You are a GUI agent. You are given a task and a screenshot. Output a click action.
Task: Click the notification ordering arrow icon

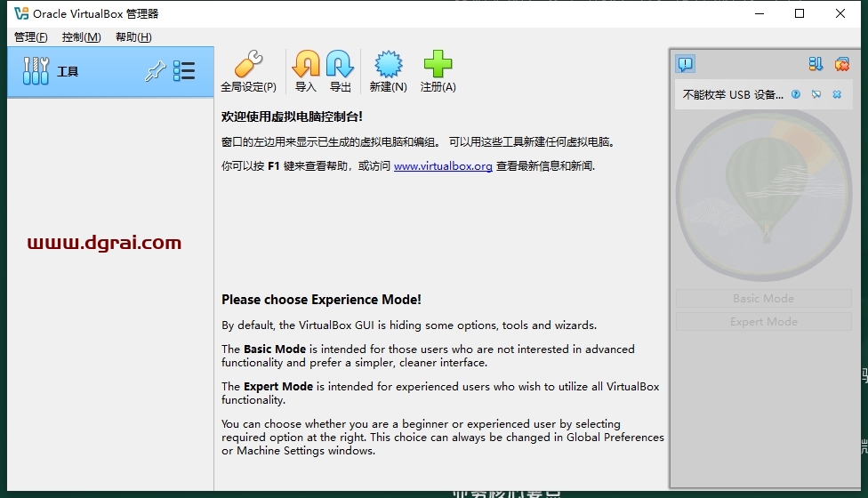pyautogui.click(x=816, y=64)
